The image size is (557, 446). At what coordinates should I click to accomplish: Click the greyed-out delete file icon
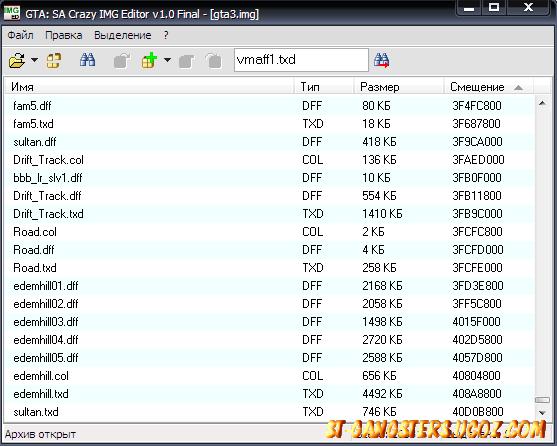[x=214, y=61]
